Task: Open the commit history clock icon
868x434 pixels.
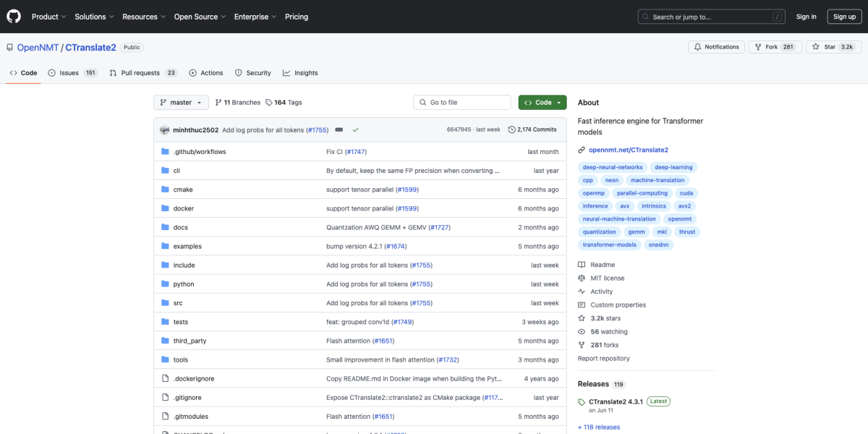Action: click(512, 129)
